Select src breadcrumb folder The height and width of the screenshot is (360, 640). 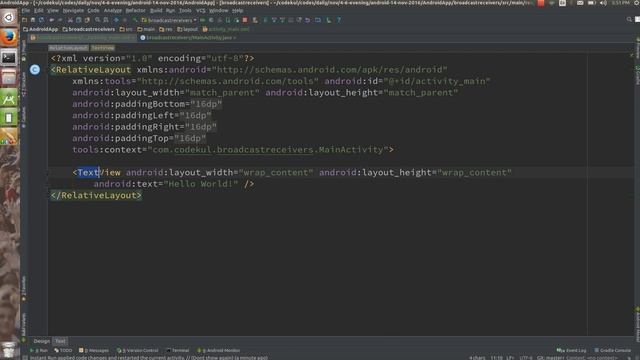[x=126, y=29]
